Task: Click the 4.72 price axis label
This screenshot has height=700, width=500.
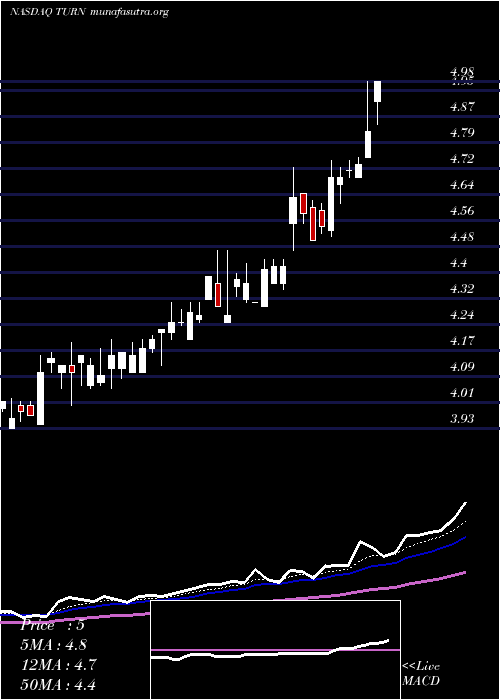Action: point(461,159)
